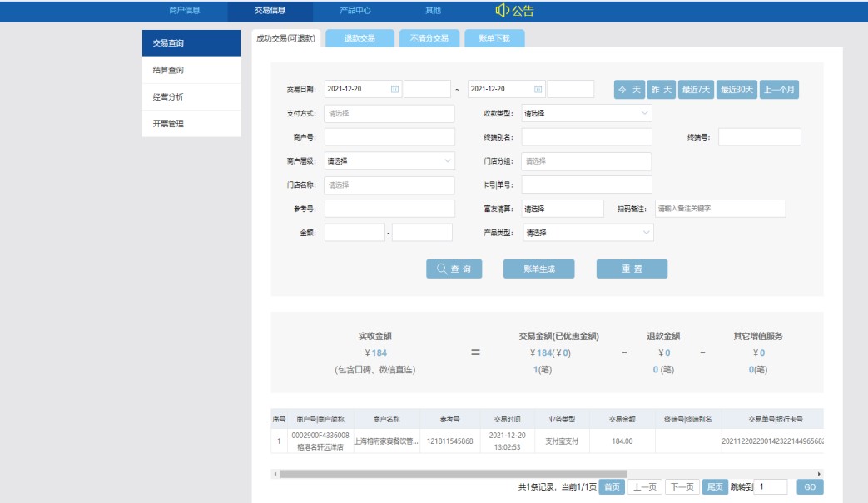Screen dimensions: 868x503
Task: Open the 产品类型 dropdown
Action: coord(587,233)
